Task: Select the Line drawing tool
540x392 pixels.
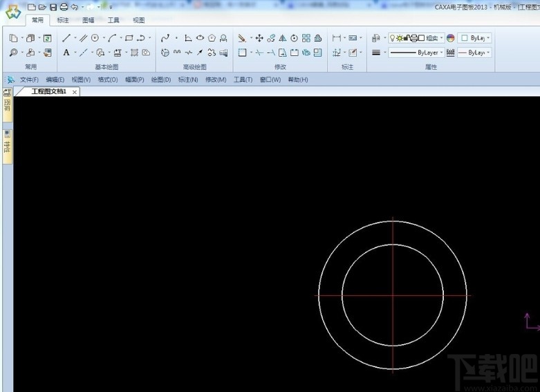Action: (66, 38)
